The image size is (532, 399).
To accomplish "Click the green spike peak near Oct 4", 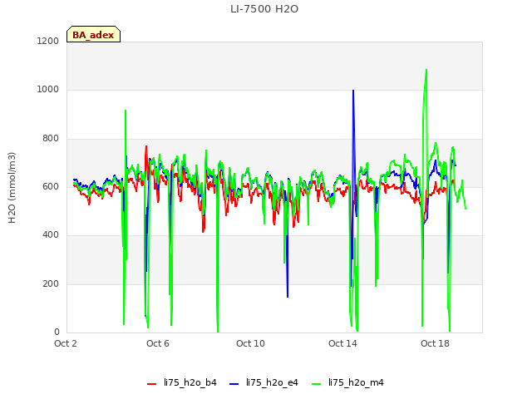I will click(126, 111).
